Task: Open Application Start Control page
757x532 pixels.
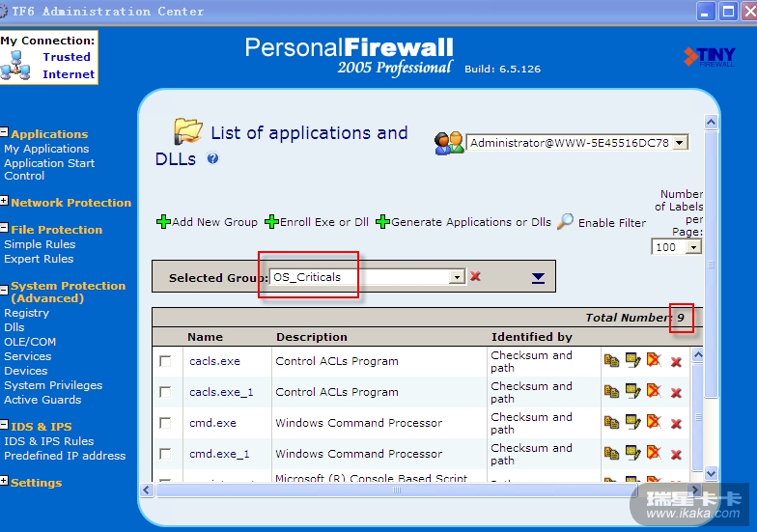Action: click(x=49, y=170)
